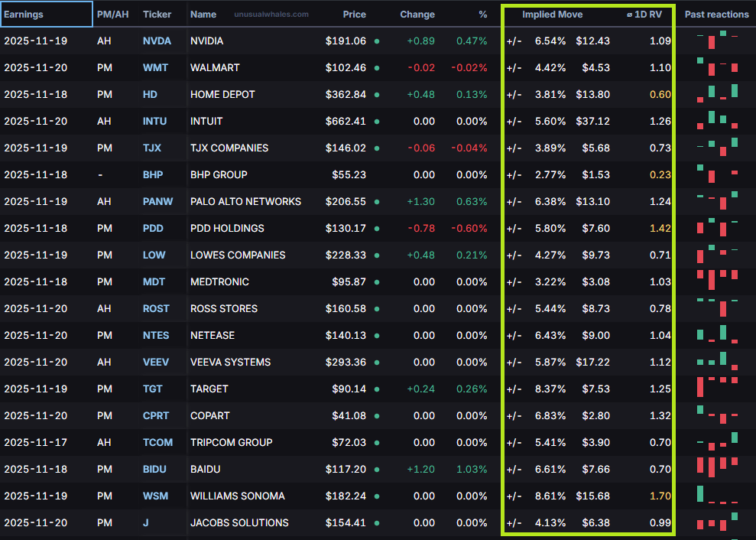
Task: Select the NVIDIA name cell
Action: 207,41
